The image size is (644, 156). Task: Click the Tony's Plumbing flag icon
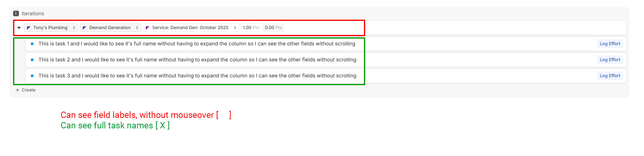(29, 28)
